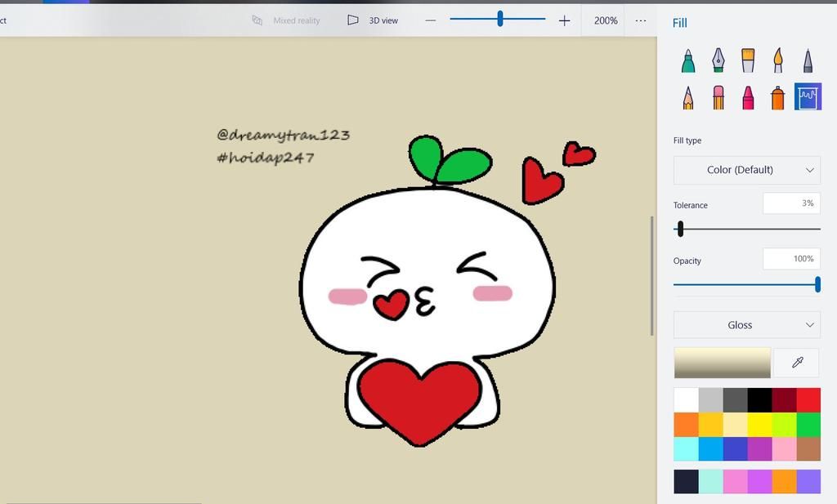
Task: Click the large red heart in drawing
Action: tap(419, 401)
